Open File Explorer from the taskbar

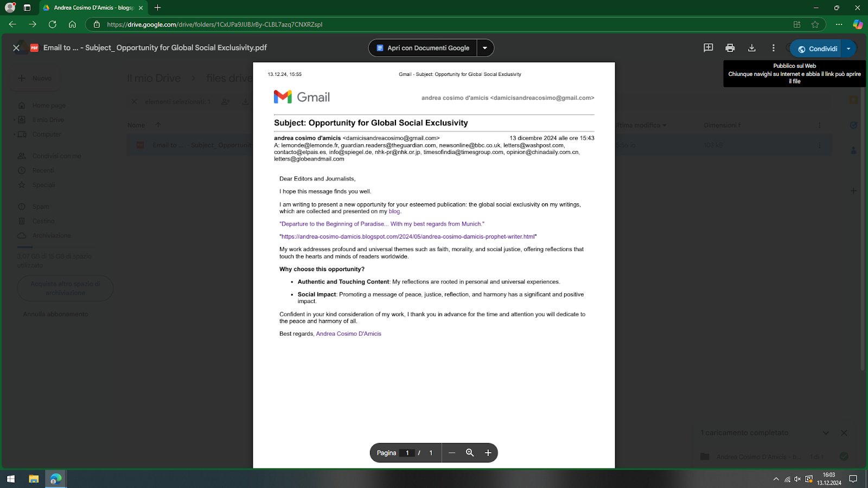click(x=34, y=479)
